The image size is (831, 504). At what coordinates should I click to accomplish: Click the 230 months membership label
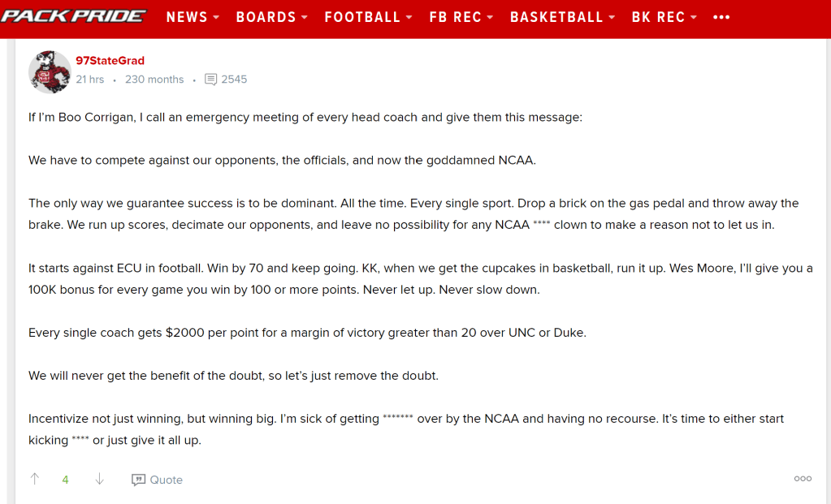coord(154,80)
